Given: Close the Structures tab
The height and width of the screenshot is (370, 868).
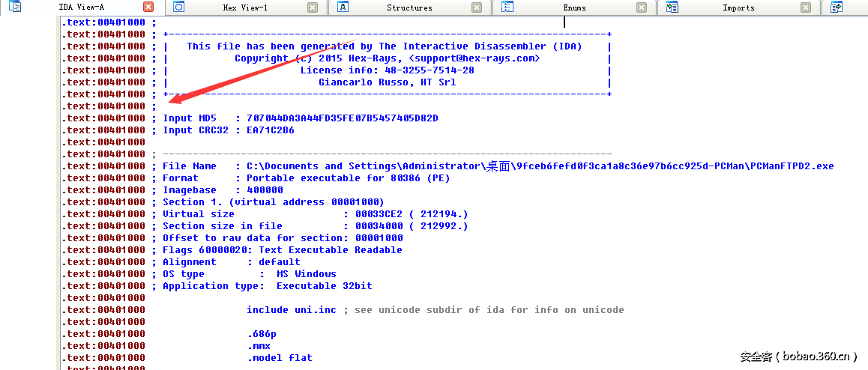Looking at the screenshot, I should pos(477,7).
